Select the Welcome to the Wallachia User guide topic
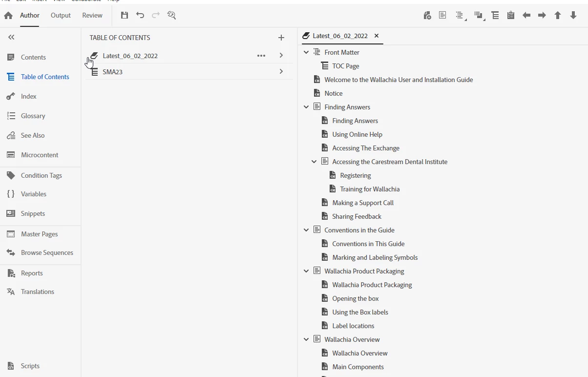The image size is (588, 377). (x=399, y=80)
